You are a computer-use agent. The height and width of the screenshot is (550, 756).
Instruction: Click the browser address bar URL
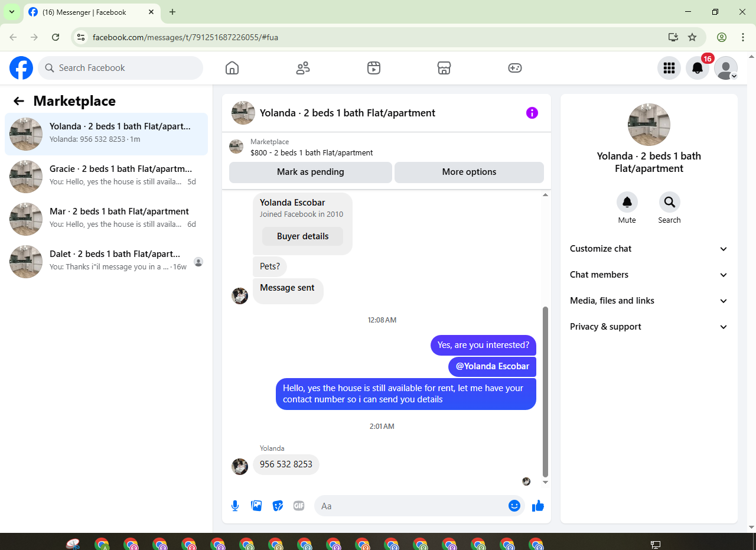click(185, 37)
